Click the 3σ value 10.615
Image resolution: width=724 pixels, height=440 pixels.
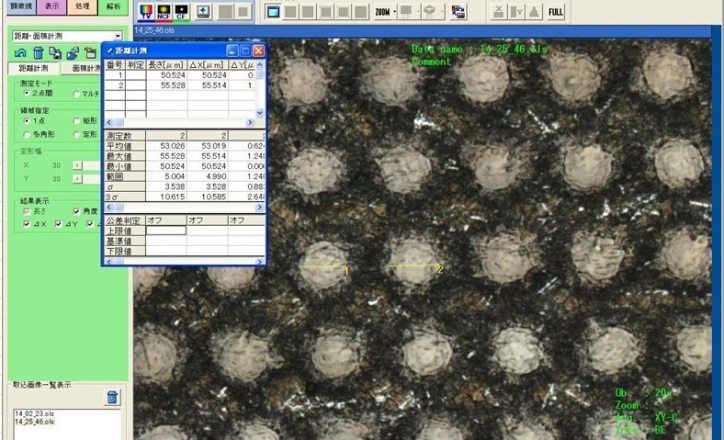[x=166, y=197]
